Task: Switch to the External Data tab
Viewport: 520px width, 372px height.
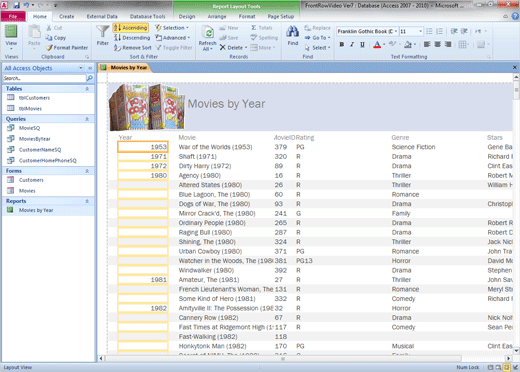Action: 102,16
